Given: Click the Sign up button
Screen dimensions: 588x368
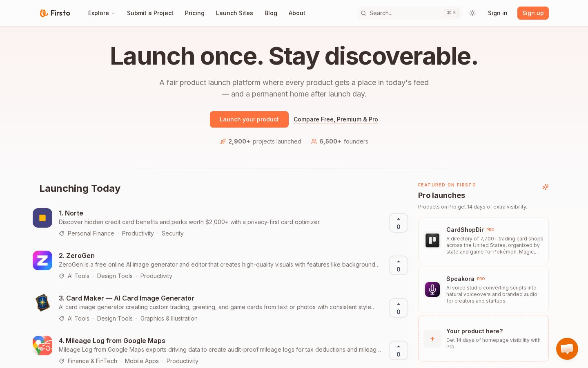Looking at the screenshot, I should [533, 13].
